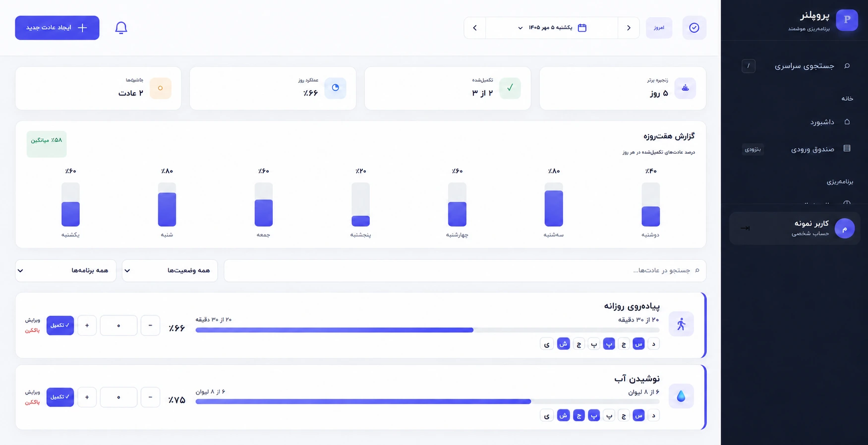868x445 pixels.
Task: Click the logout arrow icon
Action: 745,228
